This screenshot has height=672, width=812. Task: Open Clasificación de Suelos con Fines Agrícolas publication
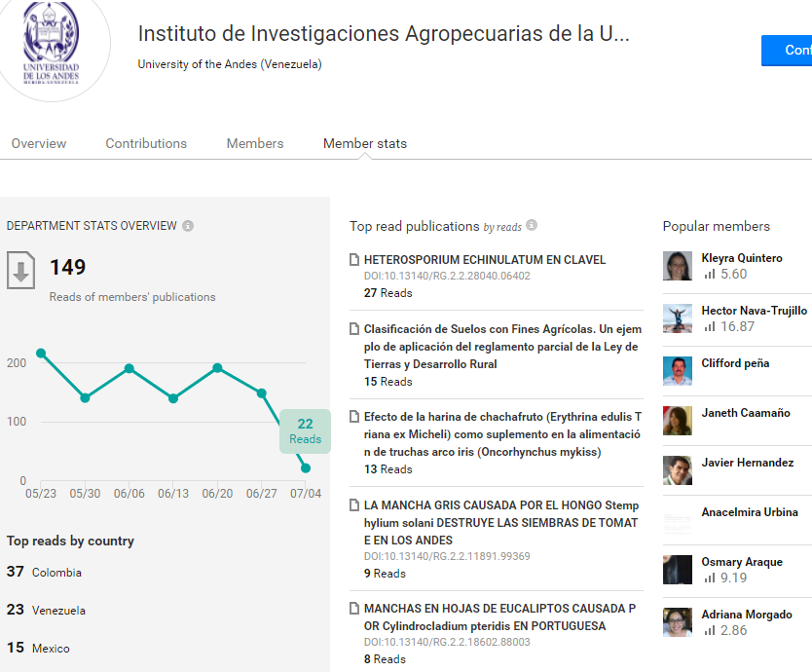tap(502, 347)
